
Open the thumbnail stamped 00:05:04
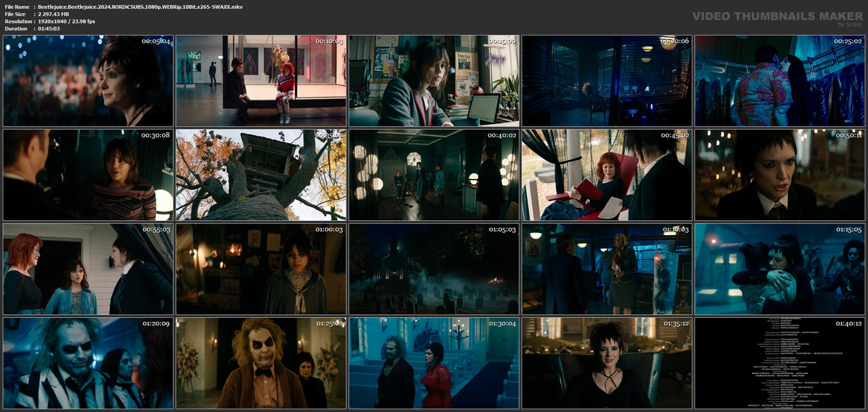[88, 81]
